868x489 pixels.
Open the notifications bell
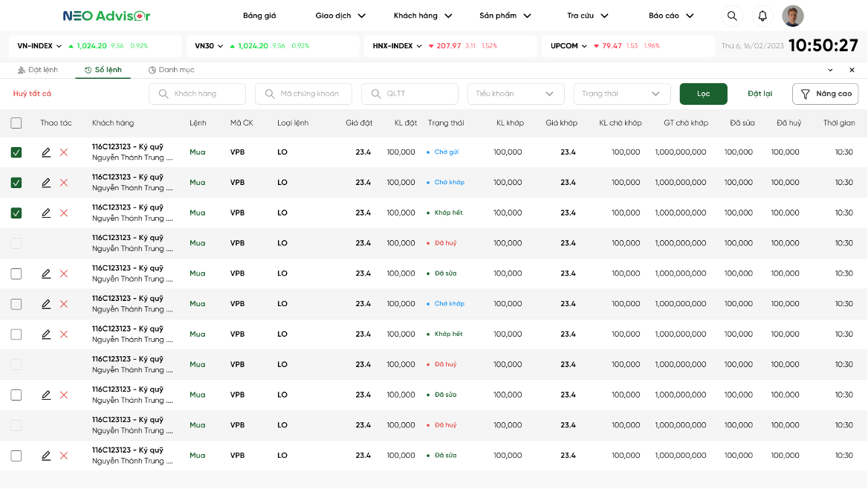pos(762,16)
